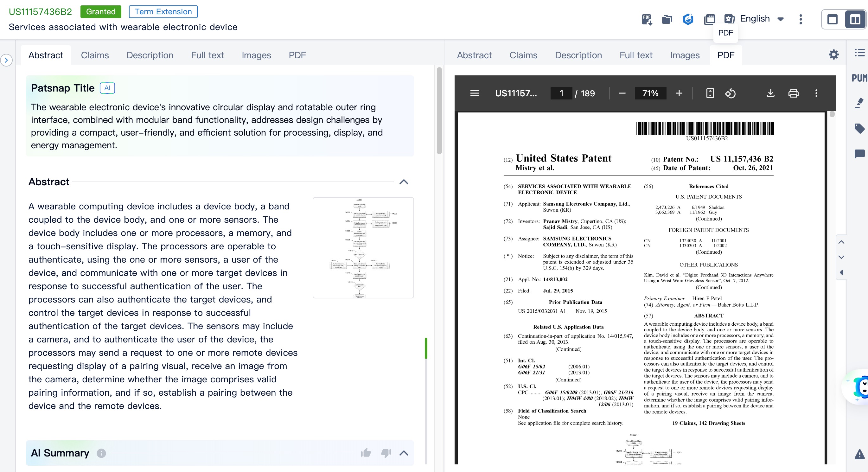Zoom in the PDF with plus button
Viewport: 868px width, 472px height.
679,93
